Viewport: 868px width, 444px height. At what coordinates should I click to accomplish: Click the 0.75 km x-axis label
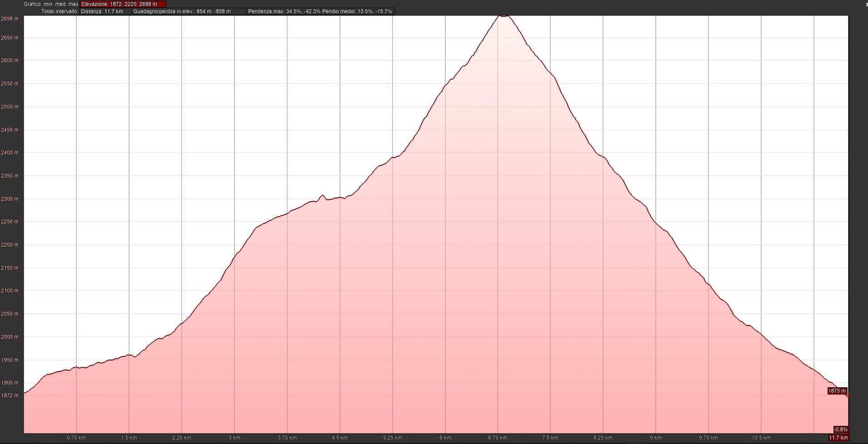(x=76, y=438)
